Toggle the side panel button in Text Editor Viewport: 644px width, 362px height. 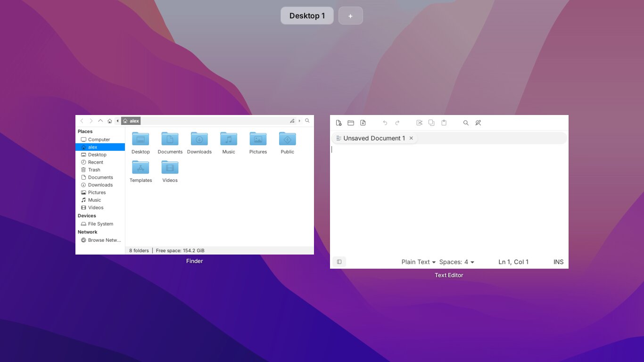tap(339, 262)
